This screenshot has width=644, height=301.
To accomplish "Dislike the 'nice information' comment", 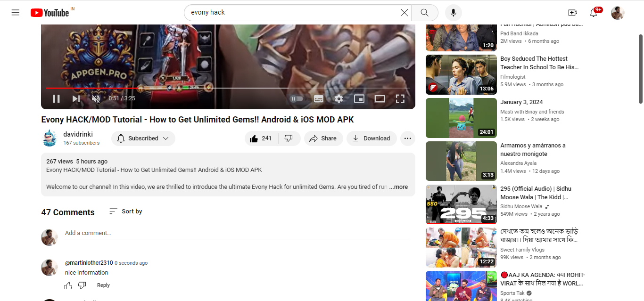I will point(82,285).
